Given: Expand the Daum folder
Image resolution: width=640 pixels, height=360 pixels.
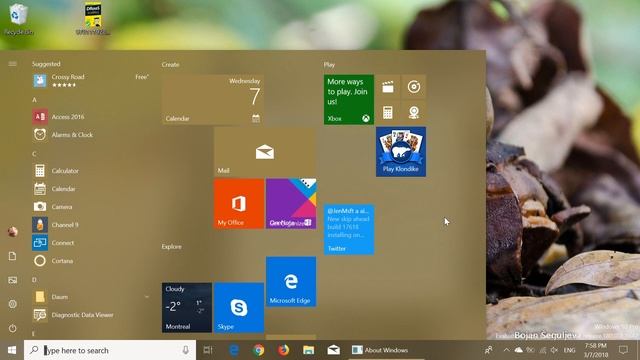Looking at the screenshot, I should coord(91,297).
